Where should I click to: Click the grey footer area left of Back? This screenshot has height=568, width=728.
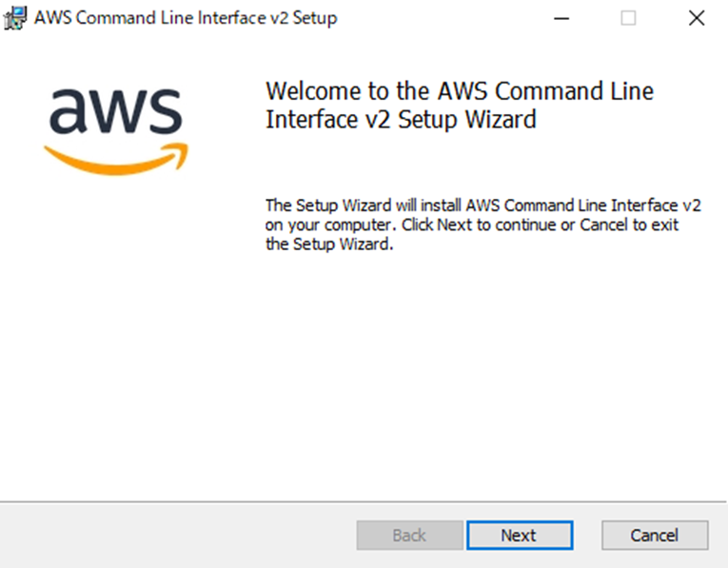coord(176,535)
